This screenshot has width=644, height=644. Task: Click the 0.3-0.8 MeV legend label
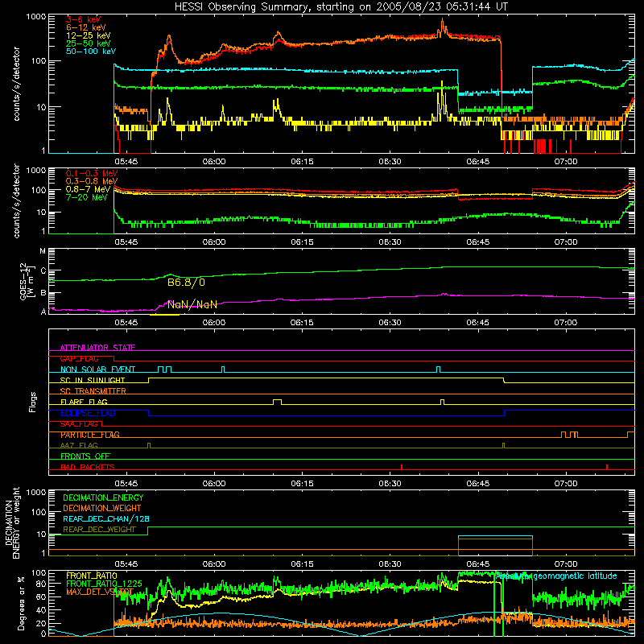(x=92, y=181)
